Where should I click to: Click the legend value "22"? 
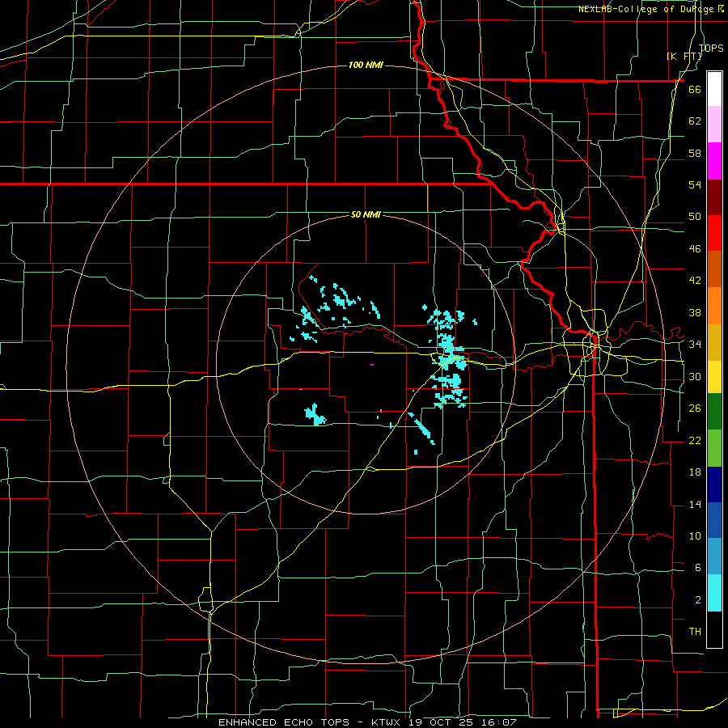[695, 441]
